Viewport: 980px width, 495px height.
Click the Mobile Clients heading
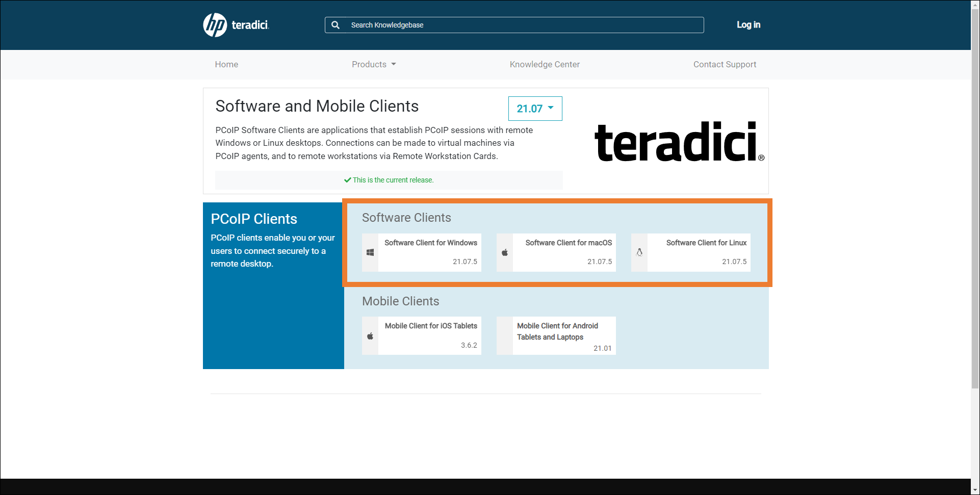point(400,301)
